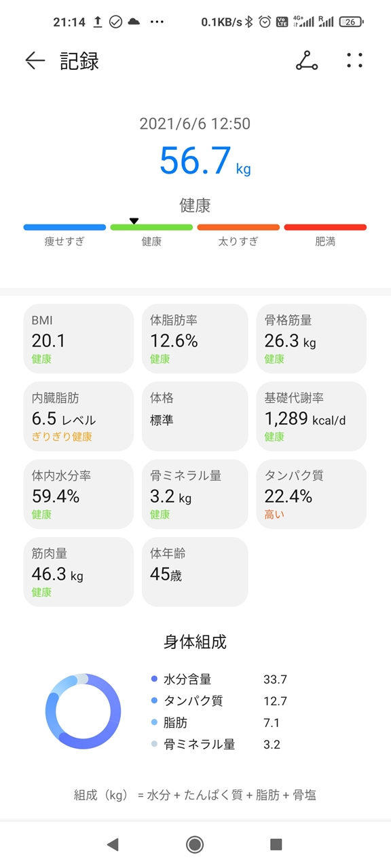Open the trend graph icon
The width and height of the screenshot is (391, 868).
click(307, 61)
